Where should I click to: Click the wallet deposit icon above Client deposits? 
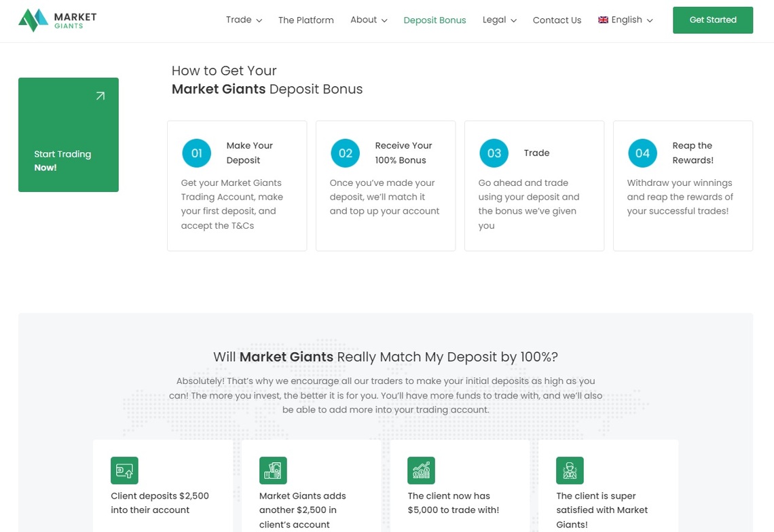click(124, 470)
